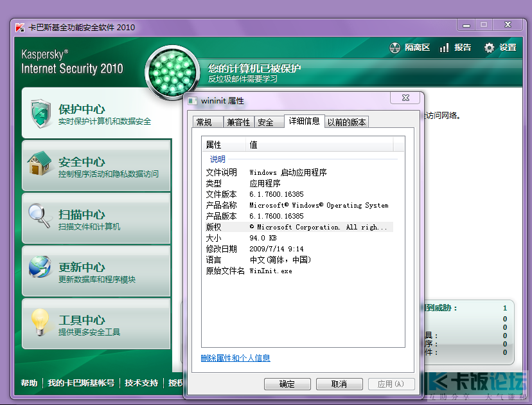This screenshot has width=532, height=405.
Task: Switch to the 常规 tab
Action: (208, 122)
